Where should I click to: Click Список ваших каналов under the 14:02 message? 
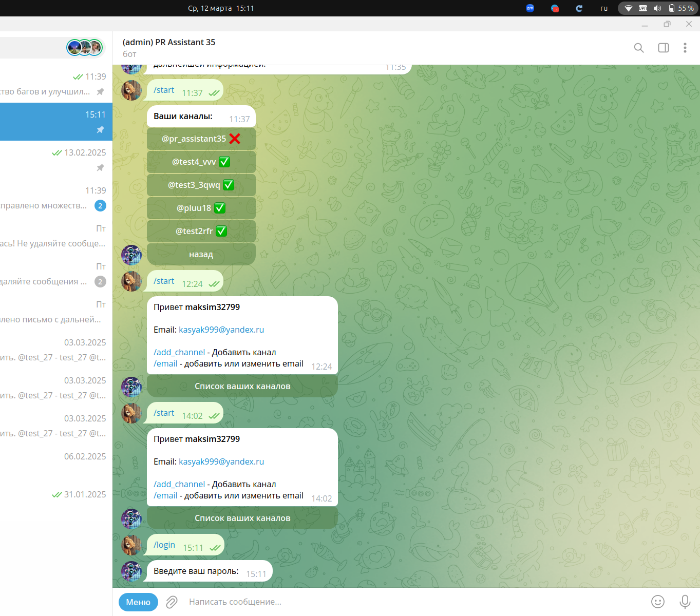point(242,518)
